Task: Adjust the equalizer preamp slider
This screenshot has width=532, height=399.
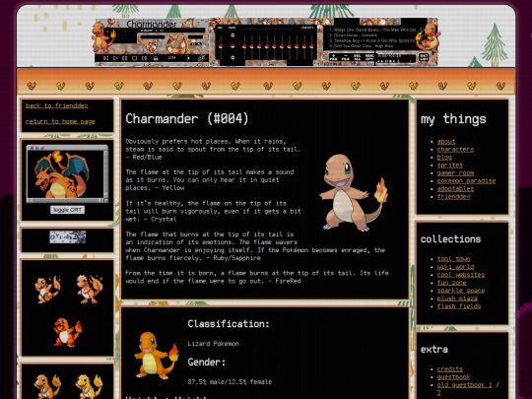Action: pos(221,46)
